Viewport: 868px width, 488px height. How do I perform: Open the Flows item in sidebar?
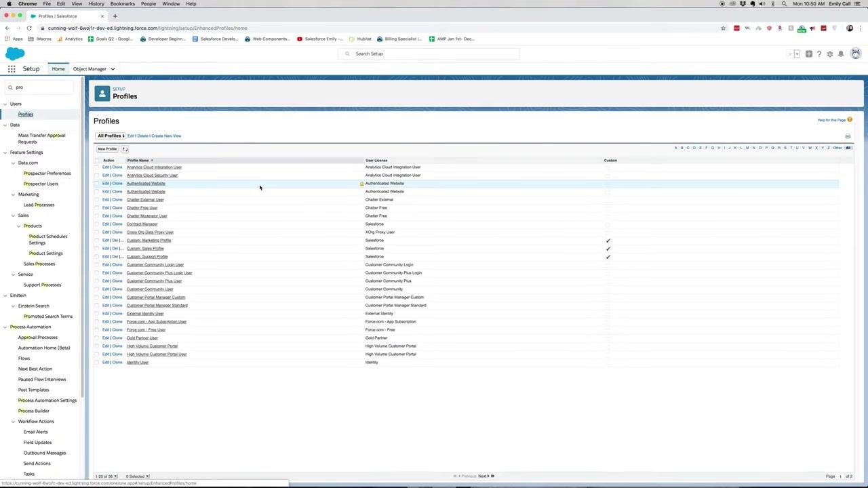[x=24, y=358]
